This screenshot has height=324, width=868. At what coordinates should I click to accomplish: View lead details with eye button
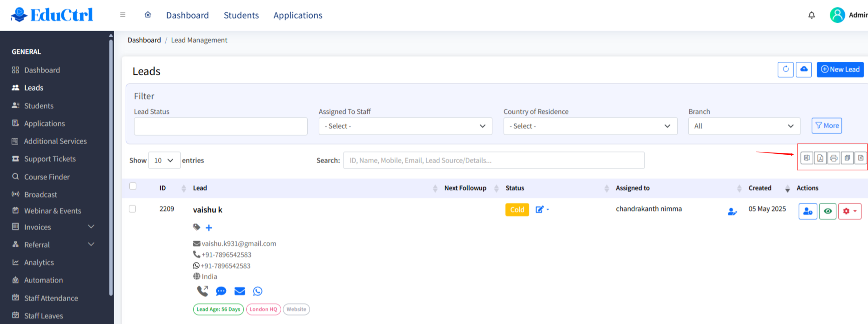828,211
